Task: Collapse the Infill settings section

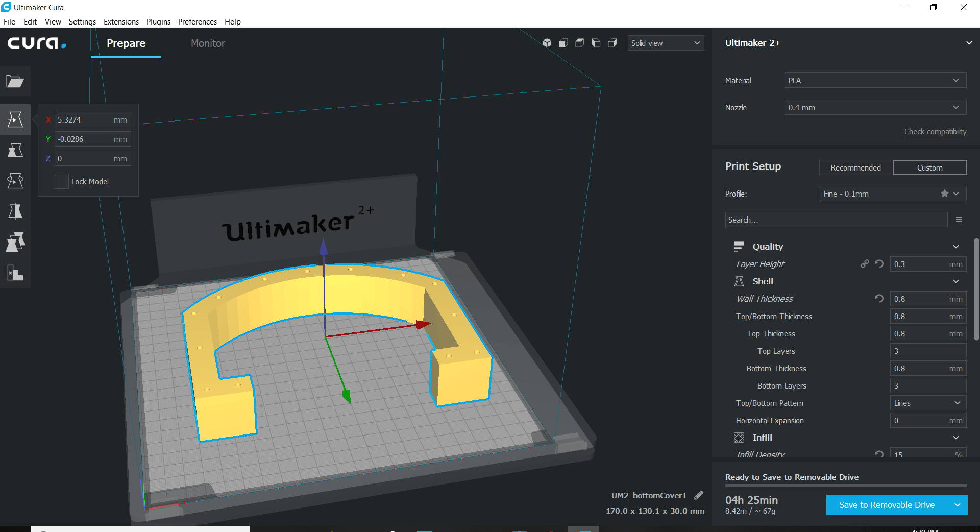Action: (x=956, y=438)
